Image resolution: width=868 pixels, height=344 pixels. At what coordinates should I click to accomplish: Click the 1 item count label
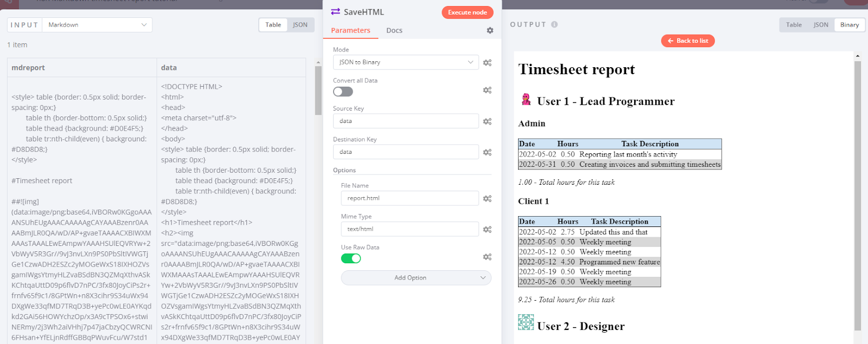tap(17, 45)
